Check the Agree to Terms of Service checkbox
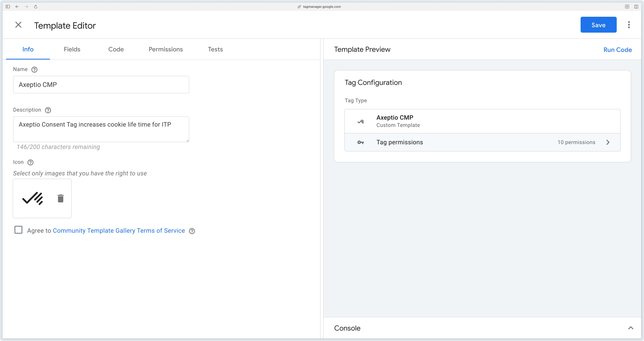This screenshot has height=341, width=644. [18, 230]
